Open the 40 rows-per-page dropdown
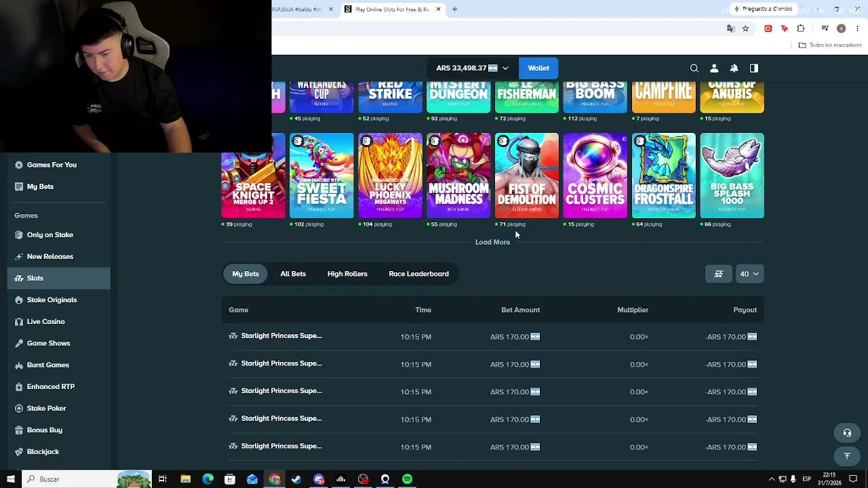 pyautogui.click(x=749, y=274)
